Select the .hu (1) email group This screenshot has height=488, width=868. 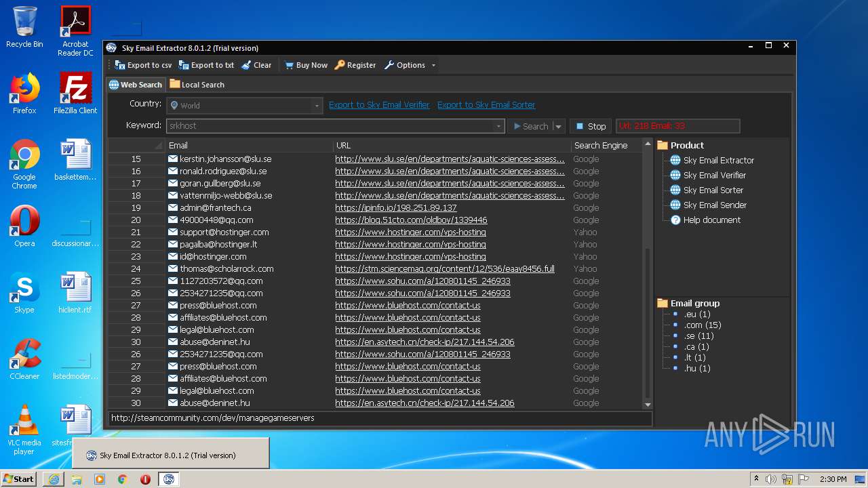697,369
